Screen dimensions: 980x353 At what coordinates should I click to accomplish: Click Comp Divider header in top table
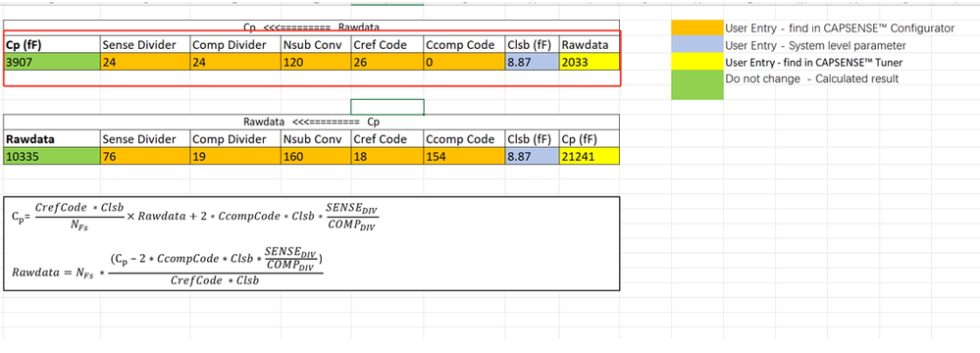coord(235,45)
